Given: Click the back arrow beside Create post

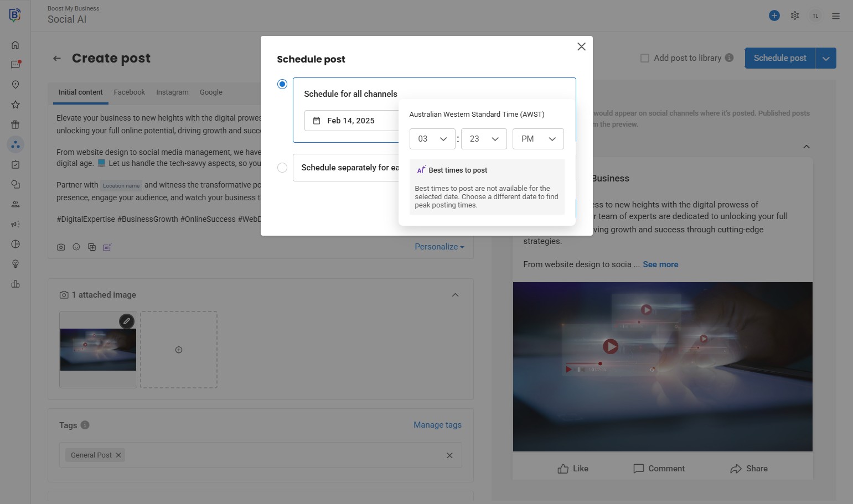Looking at the screenshot, I should coord(57,58).
